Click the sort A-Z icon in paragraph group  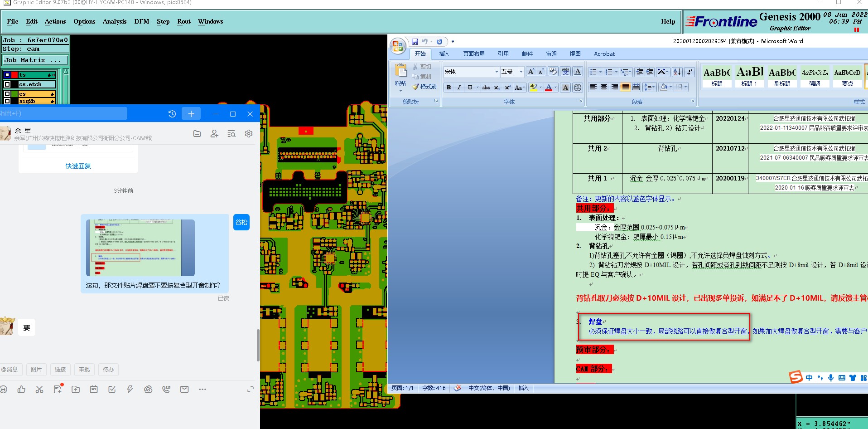point(677,72)
